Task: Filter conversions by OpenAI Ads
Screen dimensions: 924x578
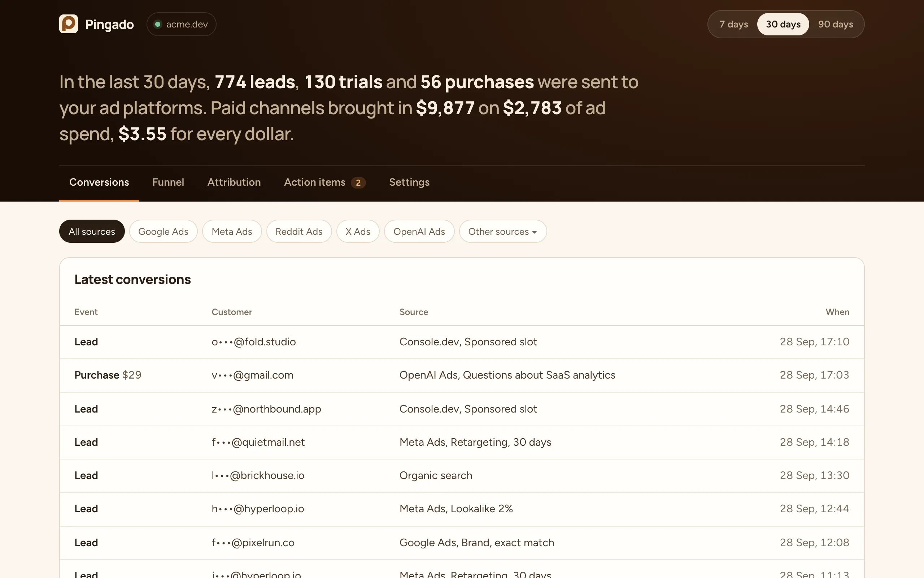Action: click(419, 231)
